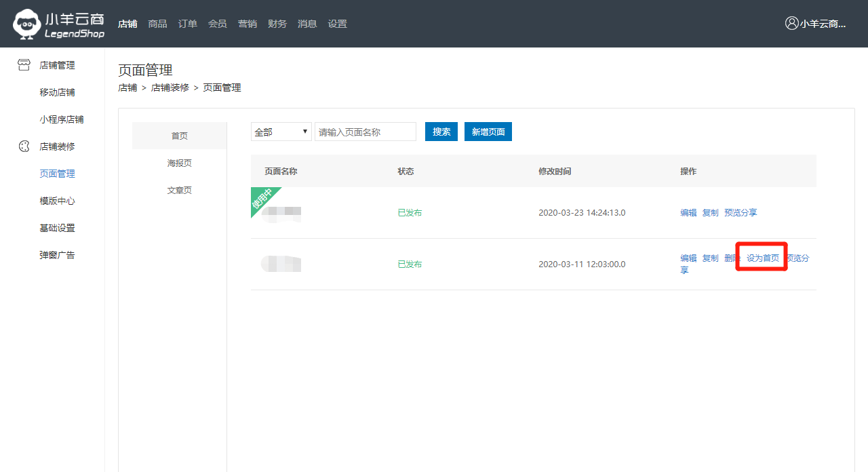Click the LegendShop sheep logo
868x472 pixels.
27,24
